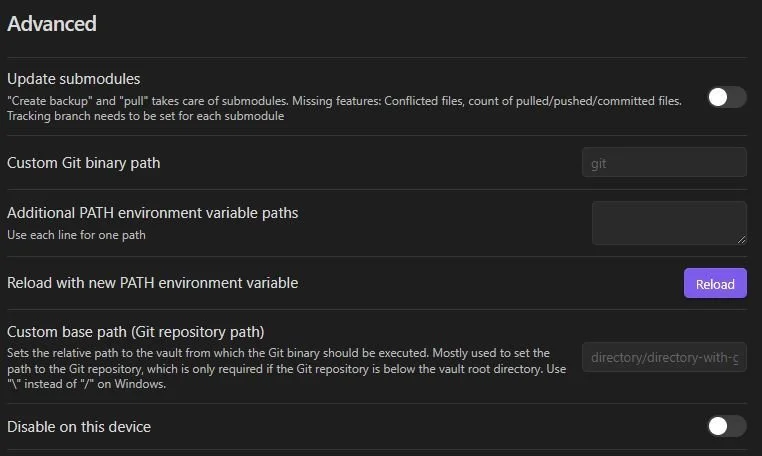Click the "Reload with new PATH environment variable" label
Image resolution: width=762 pixels, height=456 pixels.
(152, 283)
